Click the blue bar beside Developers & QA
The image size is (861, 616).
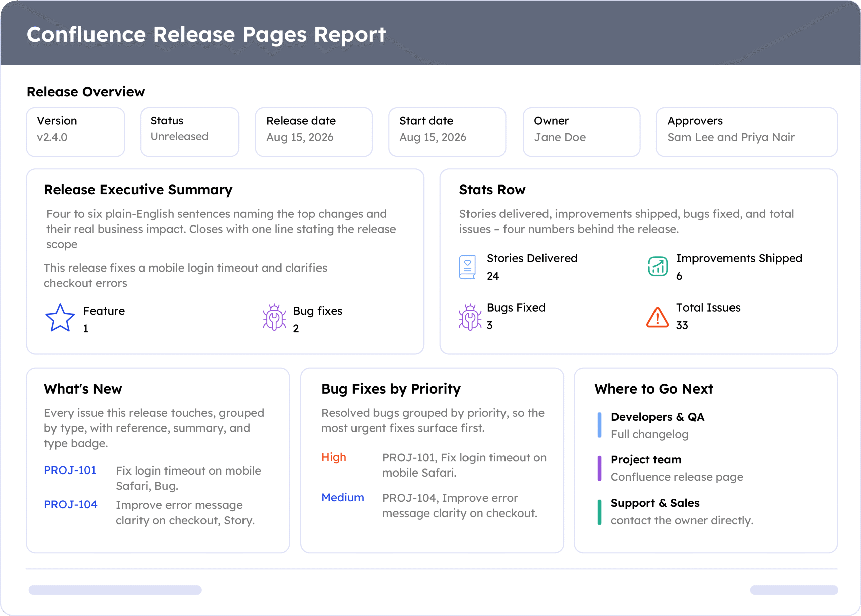[x=599, y=425]
